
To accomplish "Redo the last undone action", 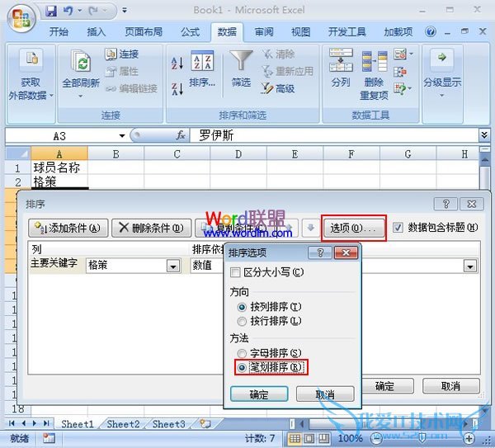I will click(x=93, y=11).
